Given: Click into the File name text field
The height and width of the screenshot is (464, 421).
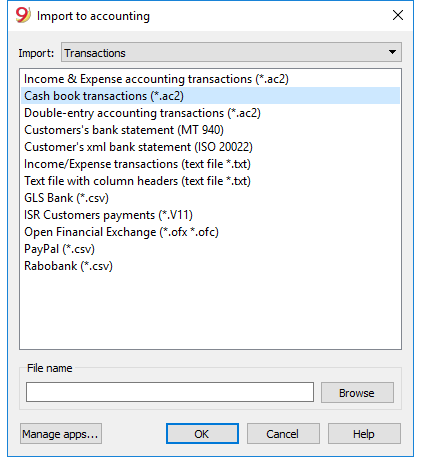Looking at the screenshot, I should [170, 392].
